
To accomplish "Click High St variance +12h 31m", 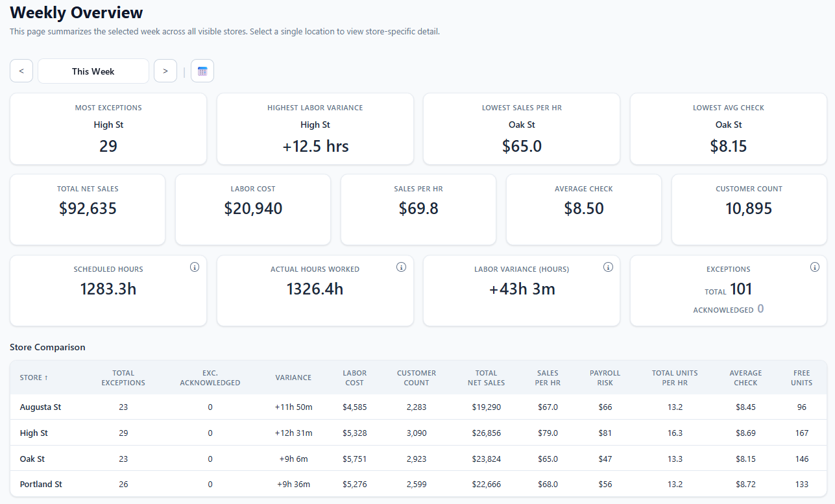I will (x=293, y=433).
